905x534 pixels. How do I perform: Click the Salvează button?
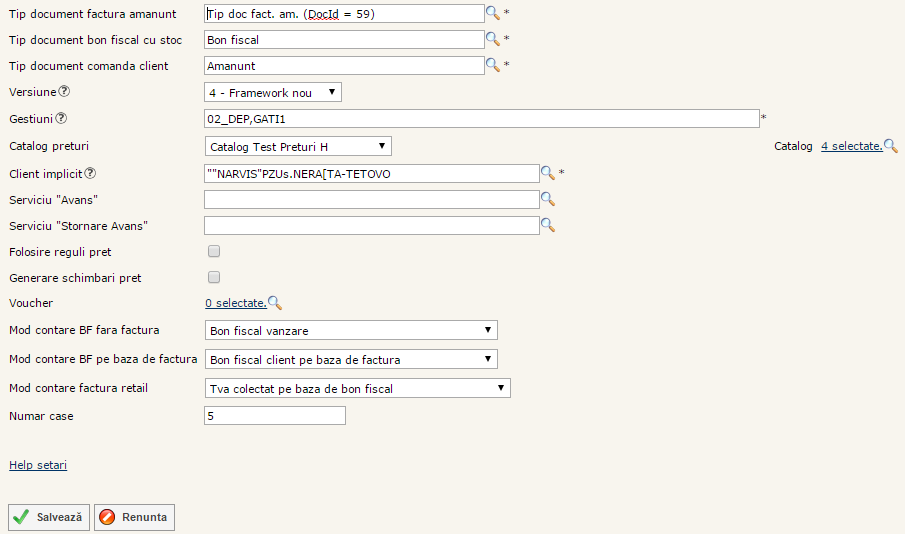[49, 517]
